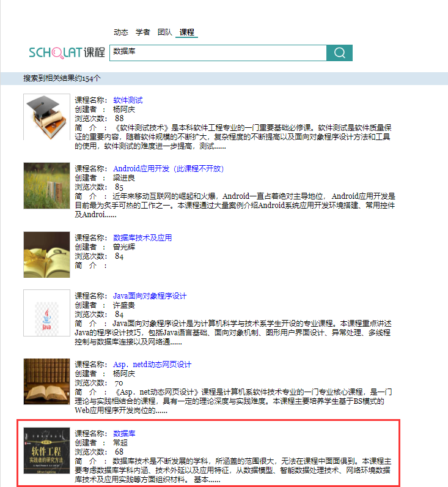Screen dimensions: 448x487
Task: Select the 课程 tab
Action: click(x=186, y=32)
